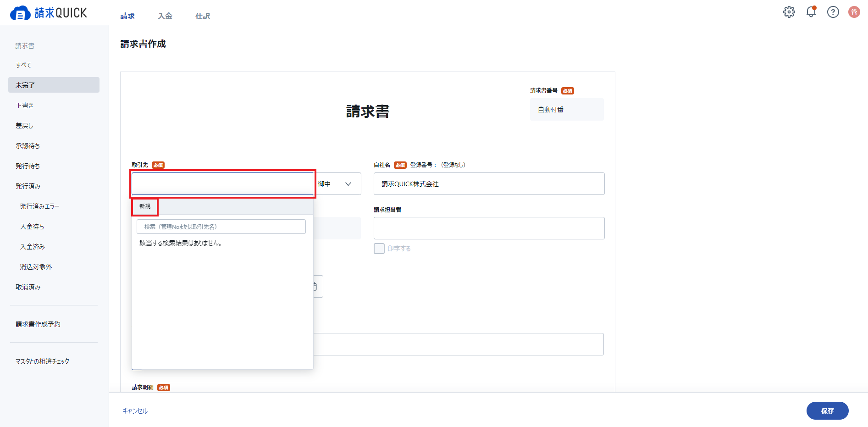Click the 保存 button
The height and width of the screenshot is (427, 868).
[x=828, y=411]
